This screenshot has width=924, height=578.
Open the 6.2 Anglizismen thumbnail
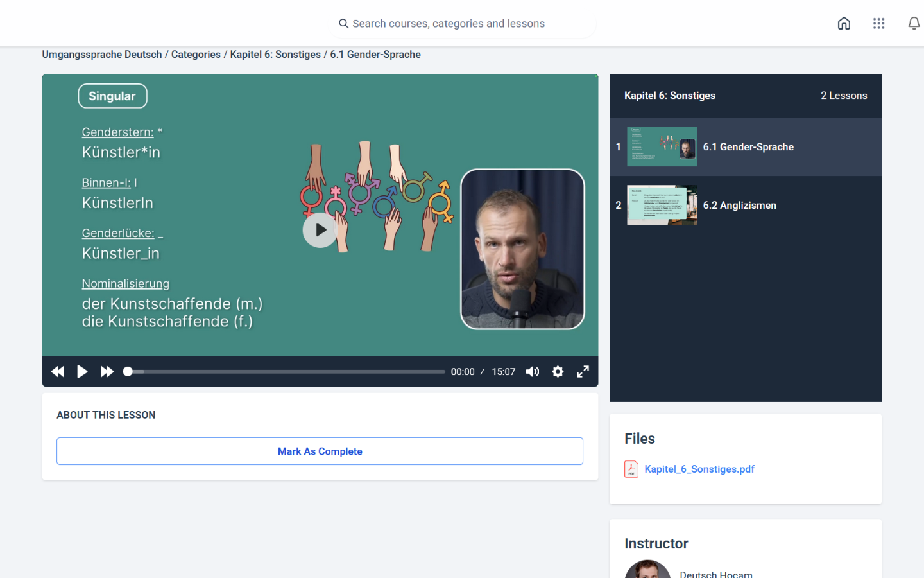pyautogui.click(x=662, y=206)
